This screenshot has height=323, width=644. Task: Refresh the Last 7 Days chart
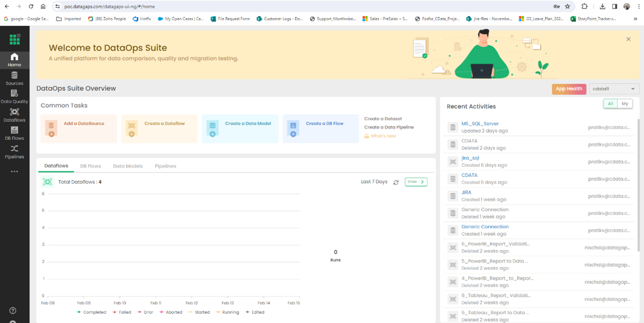396,182
